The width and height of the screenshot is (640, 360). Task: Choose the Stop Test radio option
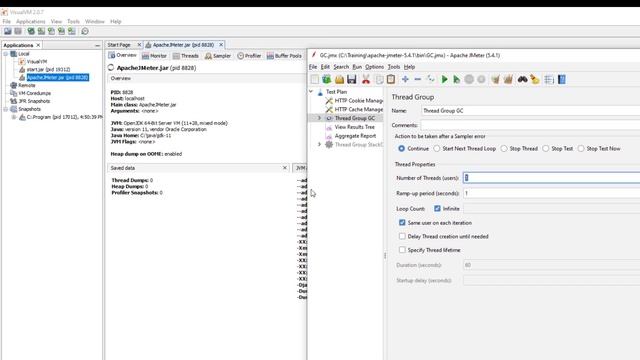[x=546, y=149]
